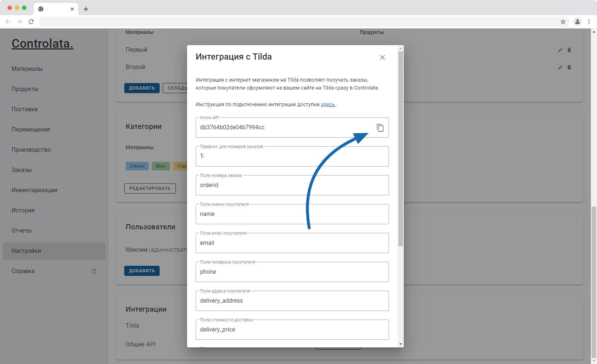Click the buyer phone field

292,272
